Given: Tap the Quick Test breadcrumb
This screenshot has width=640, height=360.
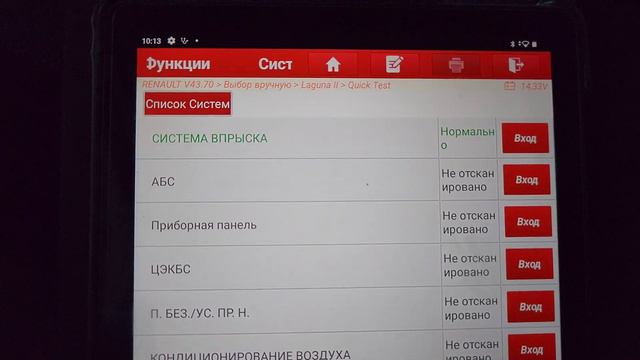Looking at the screenshot, I should (x=369, y=85).
